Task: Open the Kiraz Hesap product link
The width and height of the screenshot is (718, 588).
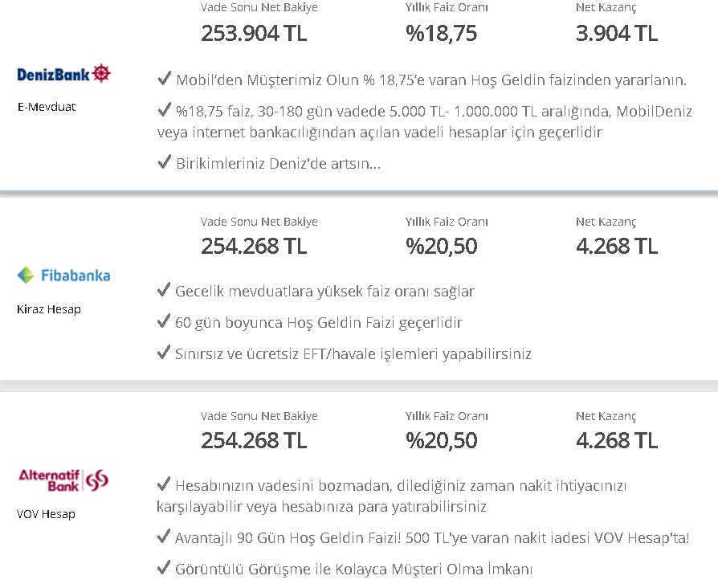Action: tap(48, 309)
